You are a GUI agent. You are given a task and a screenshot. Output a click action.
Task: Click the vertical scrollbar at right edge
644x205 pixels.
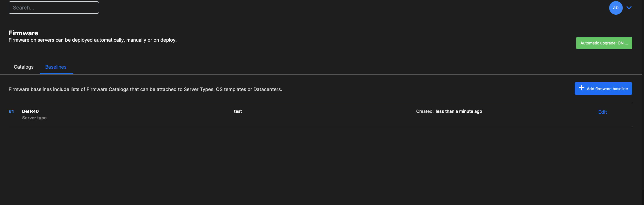tap(643, 100)
